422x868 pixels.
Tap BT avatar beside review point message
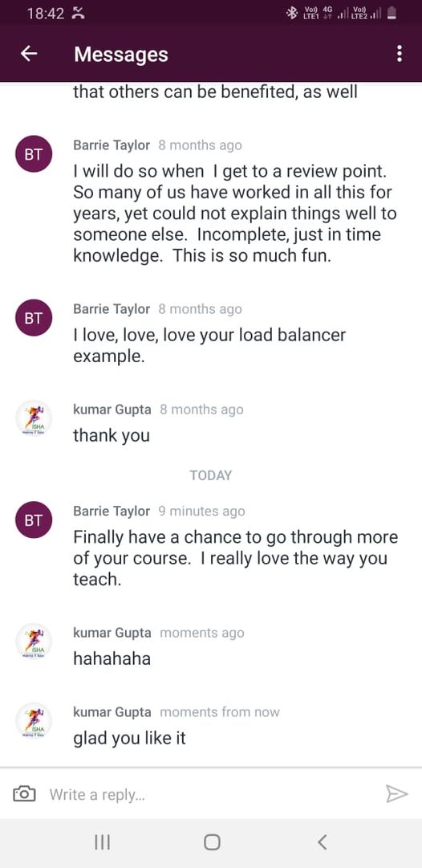tap(33, 154)
